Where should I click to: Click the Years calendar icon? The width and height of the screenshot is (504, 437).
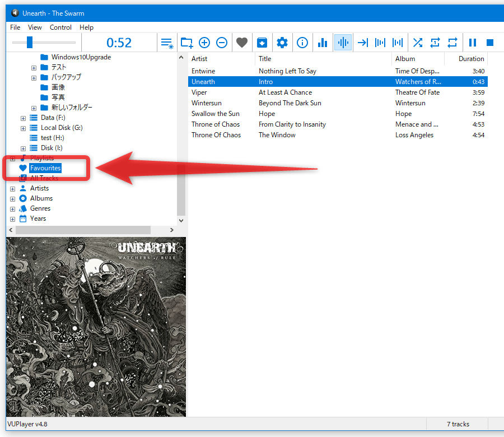pos(23,218)
